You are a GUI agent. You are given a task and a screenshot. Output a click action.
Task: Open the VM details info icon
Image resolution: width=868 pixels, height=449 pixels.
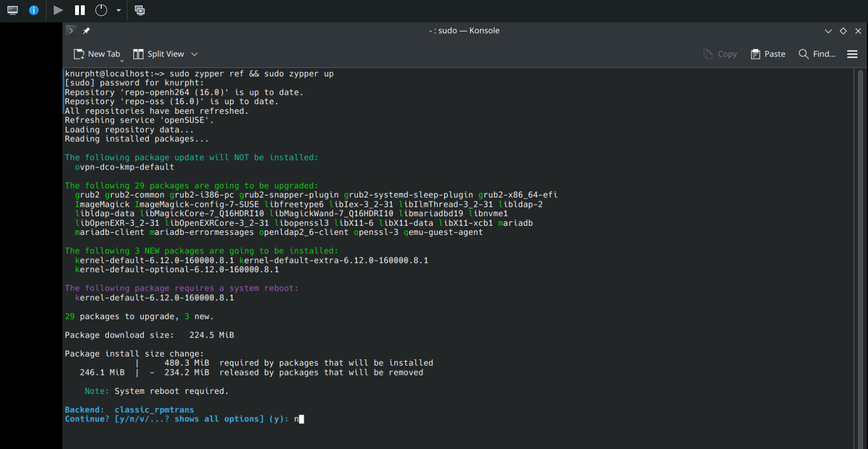tap(34, 10)
